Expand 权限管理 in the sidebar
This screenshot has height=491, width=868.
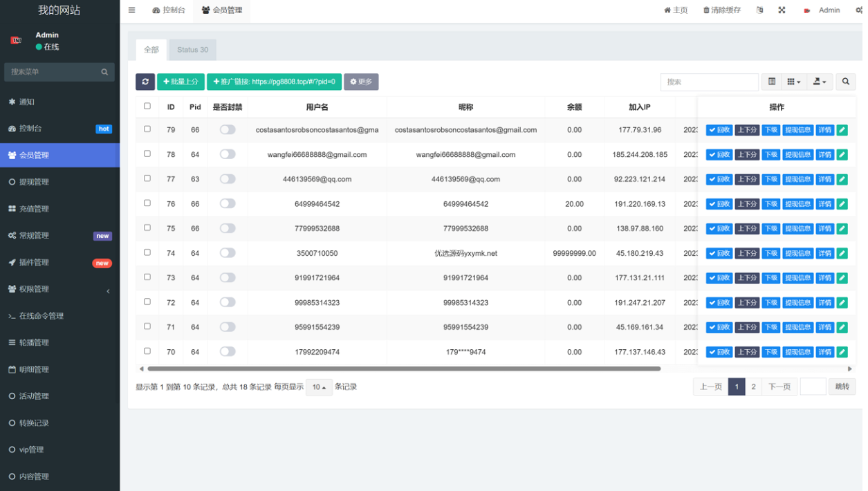(x=59, y=289)
